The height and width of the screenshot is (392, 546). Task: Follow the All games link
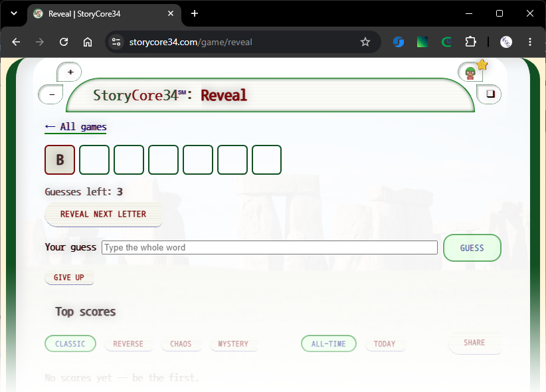pyautogui.click(x=76, y=127)
